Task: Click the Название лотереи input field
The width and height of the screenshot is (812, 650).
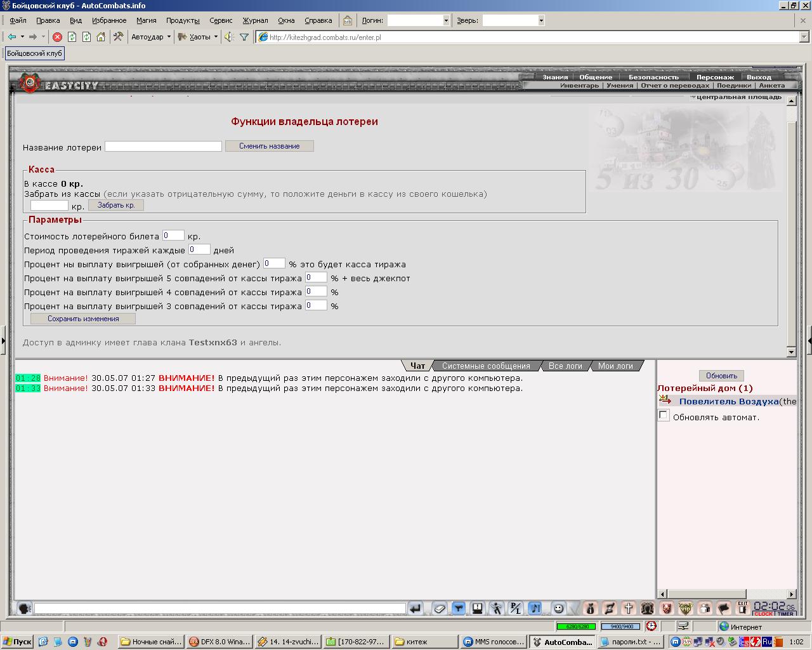Action: click(163, 146)
